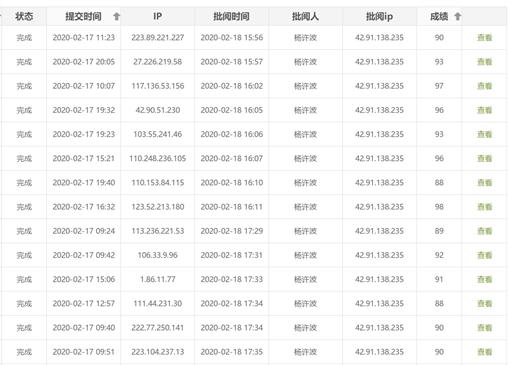Click the 状态 column header
The width and height of the screenshot is (508, 365).
click(x=24, y=16)
